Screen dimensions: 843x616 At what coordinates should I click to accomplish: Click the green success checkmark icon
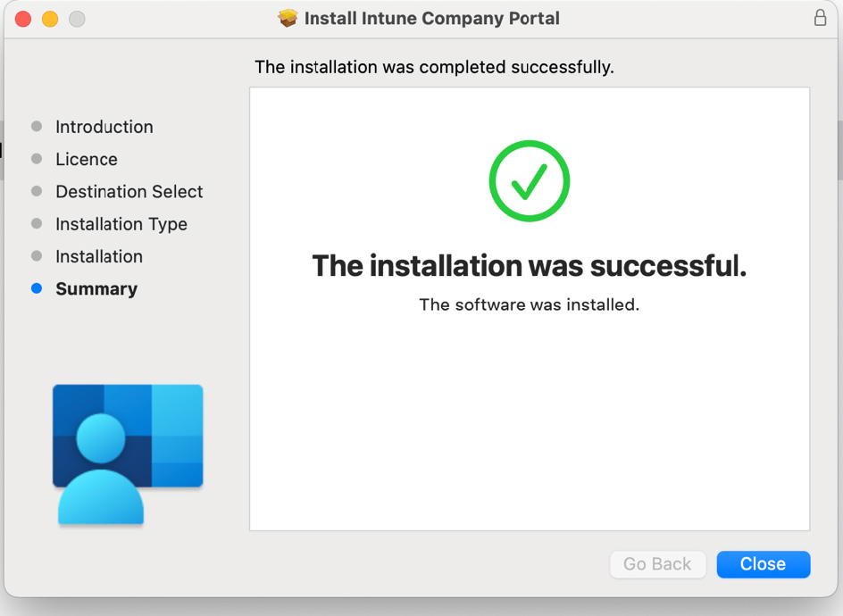coord(529,180)
